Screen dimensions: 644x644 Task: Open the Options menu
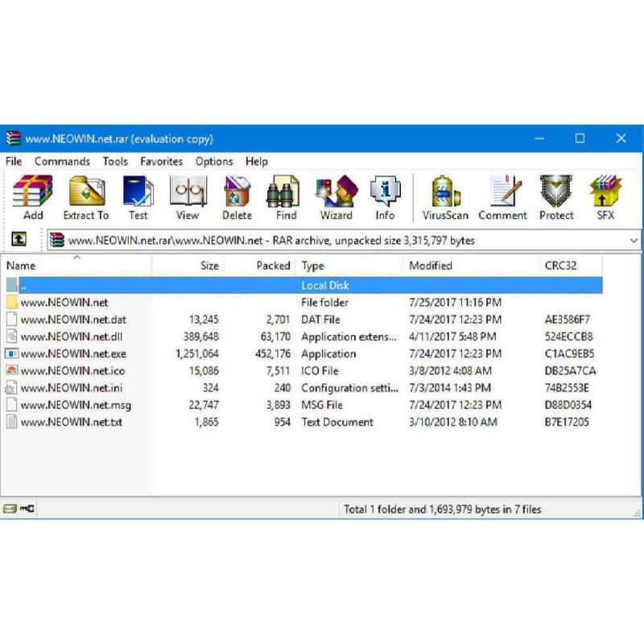coord(213,161)
